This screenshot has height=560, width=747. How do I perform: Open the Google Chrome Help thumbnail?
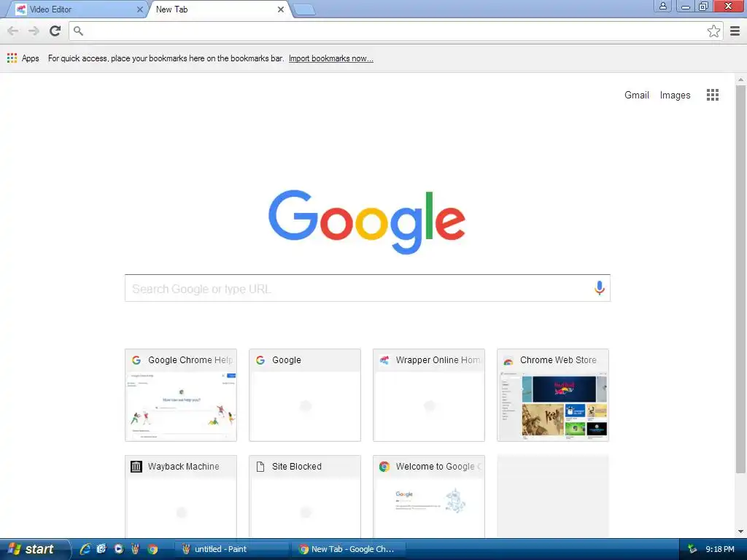(x=181, y=394)
